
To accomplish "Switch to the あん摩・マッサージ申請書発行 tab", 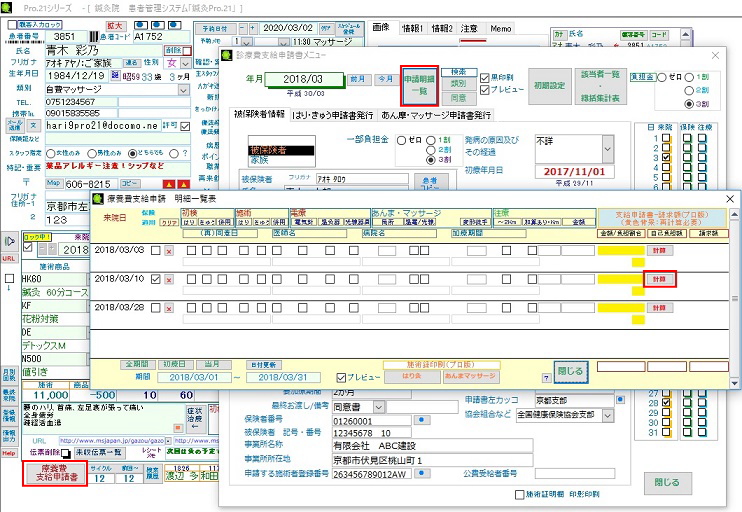I will click(x=436, y=115).
